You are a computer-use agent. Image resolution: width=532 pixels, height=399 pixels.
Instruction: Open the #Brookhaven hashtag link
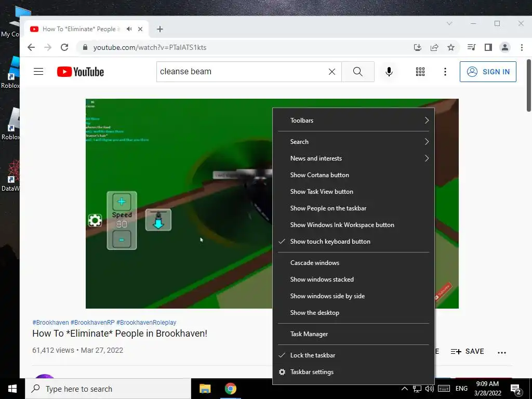click(x=50, y=323)
